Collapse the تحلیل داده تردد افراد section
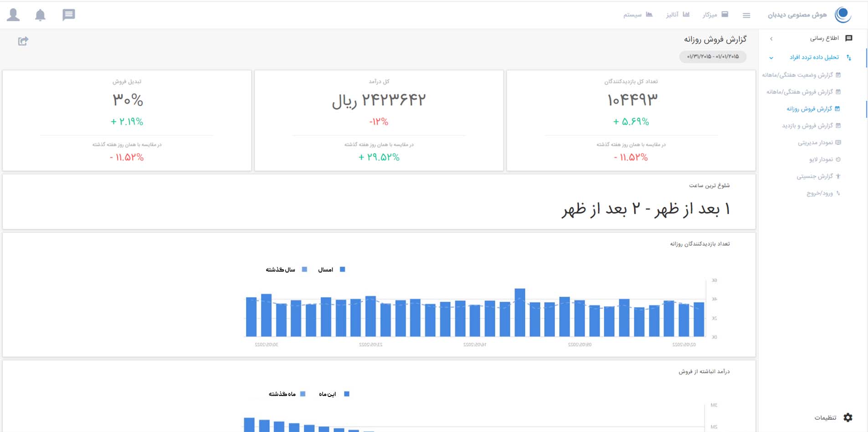868x432 pixels. click(771, 58)
